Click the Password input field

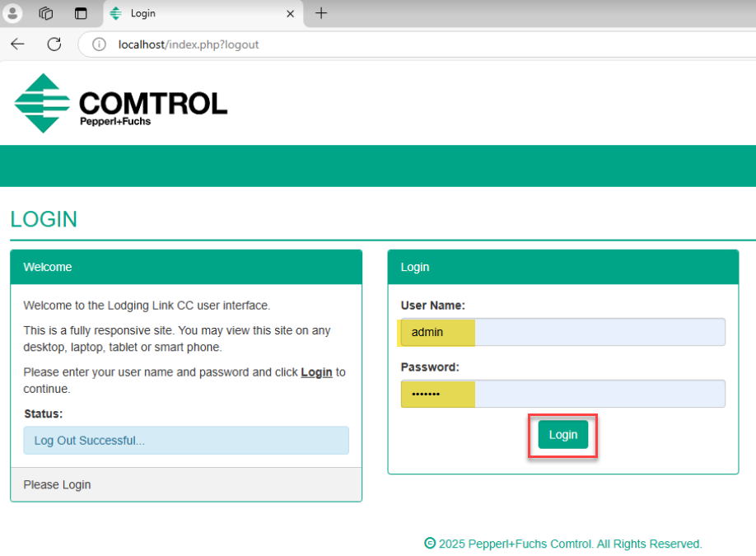click(562, 394)
